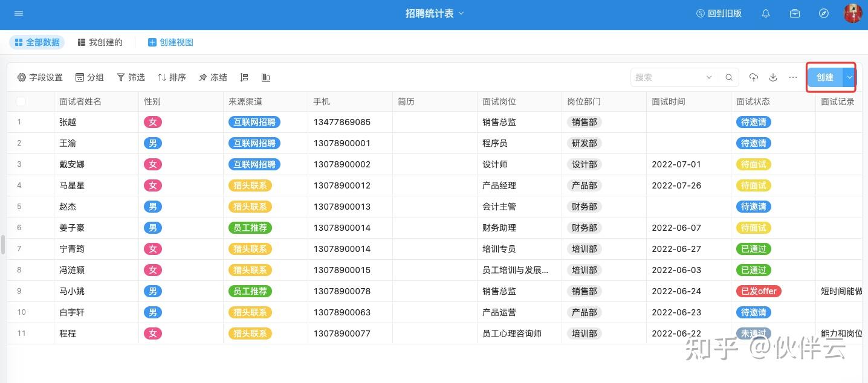This screenshot has height=383, width=868.
Task: Click the blue 创建 button
Action: [825, 77]
